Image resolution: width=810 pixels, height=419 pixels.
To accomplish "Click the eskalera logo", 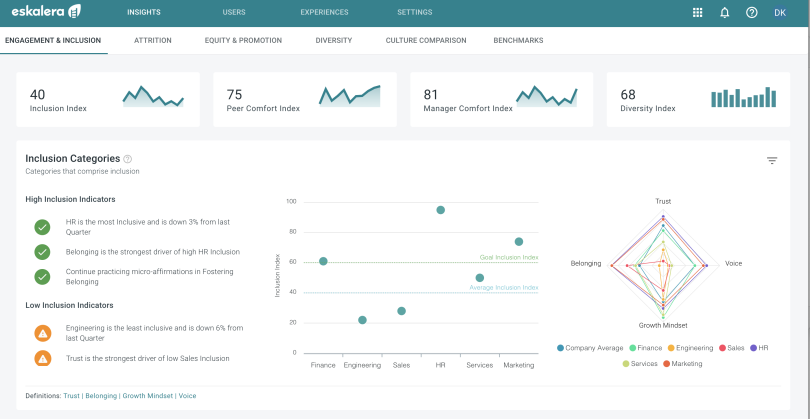I will pos(46,11).
